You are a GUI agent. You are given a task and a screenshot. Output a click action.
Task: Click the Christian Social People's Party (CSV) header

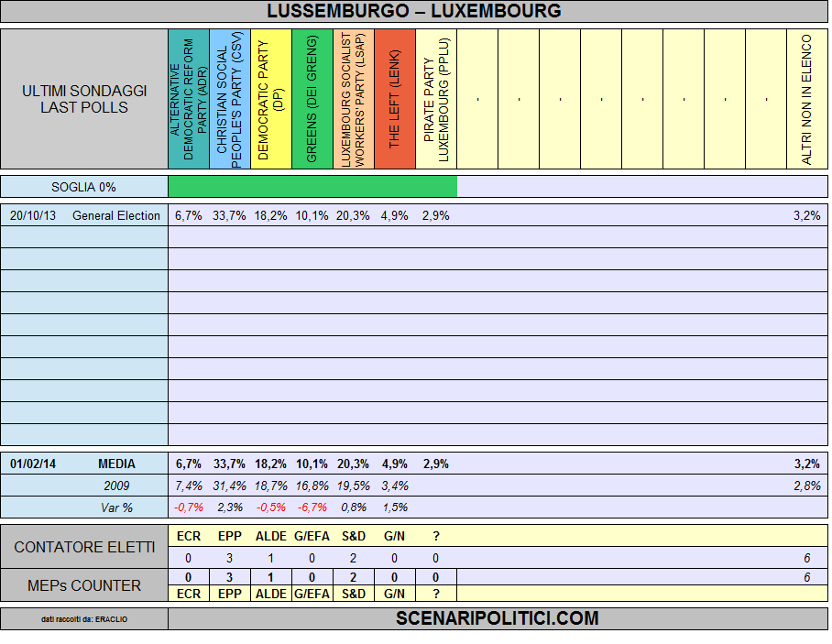[x=230, y=99]
